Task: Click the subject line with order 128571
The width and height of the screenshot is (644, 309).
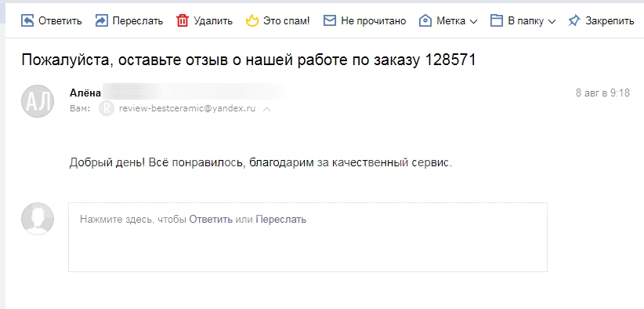Action: [248, 60]
